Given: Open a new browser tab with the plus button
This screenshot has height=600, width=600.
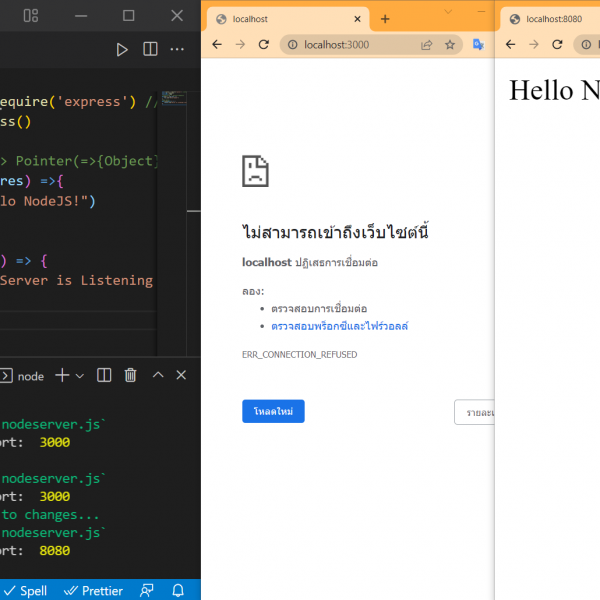Looking at the screenshot, I should click(x=385, y=19).
